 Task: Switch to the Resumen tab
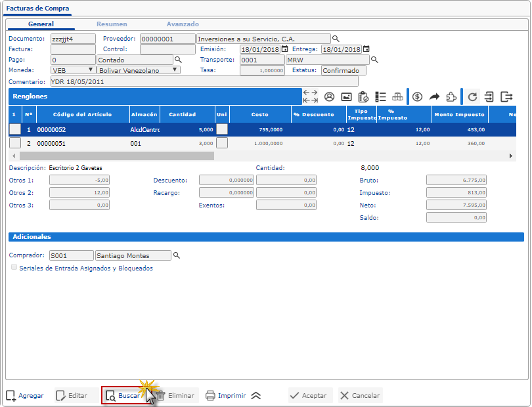click(112, 24)
